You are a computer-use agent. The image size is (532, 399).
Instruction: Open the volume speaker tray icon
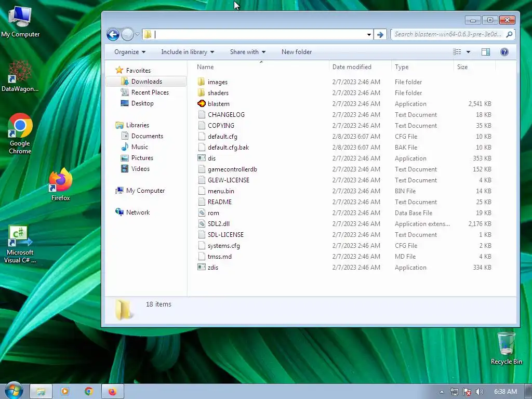point(479,392)
